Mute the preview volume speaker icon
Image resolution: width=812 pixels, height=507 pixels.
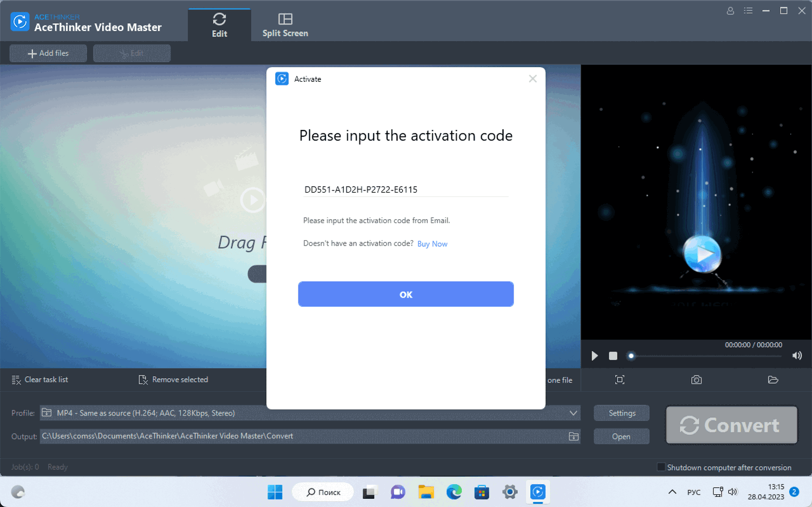(x=797, y=355)
